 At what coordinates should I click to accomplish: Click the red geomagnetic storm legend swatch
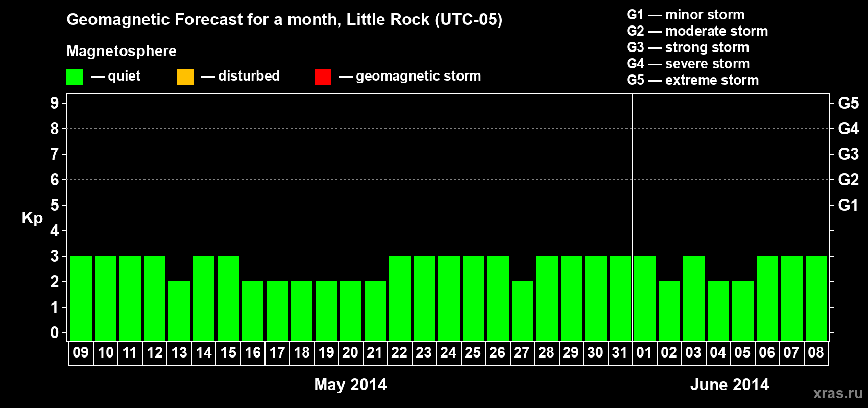coord(323,77)
